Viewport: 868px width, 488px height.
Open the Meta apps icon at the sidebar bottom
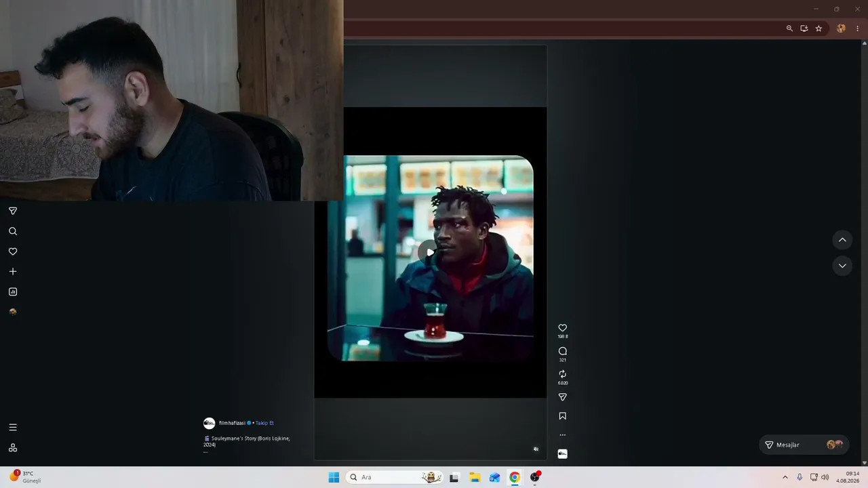click(13, 448)
